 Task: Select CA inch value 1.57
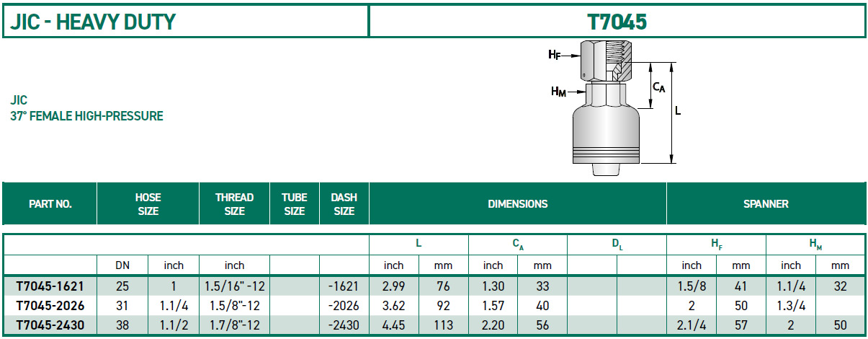pyautogui.click(x=493, y=305)
